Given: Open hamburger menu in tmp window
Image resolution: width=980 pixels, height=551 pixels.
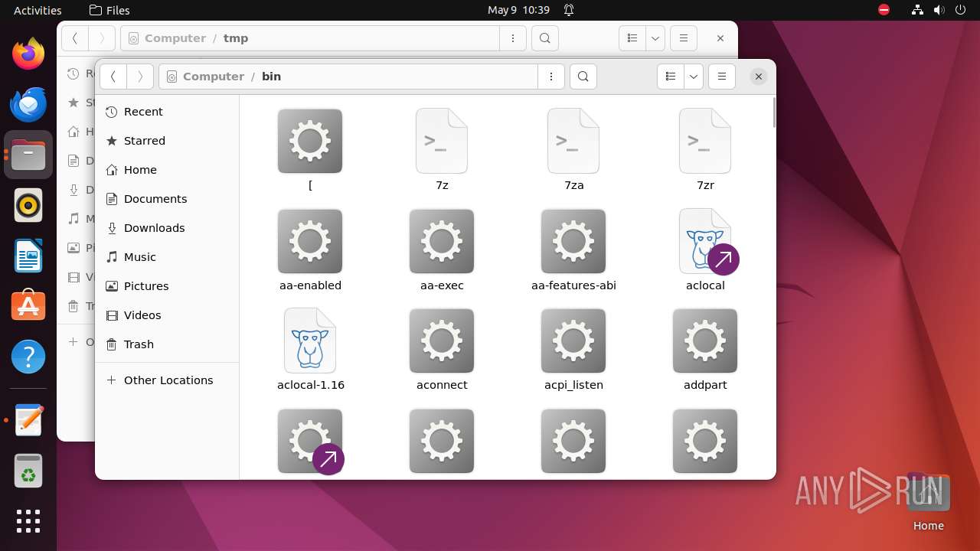Looking at the screenshot, I should (x=684, y=38).
